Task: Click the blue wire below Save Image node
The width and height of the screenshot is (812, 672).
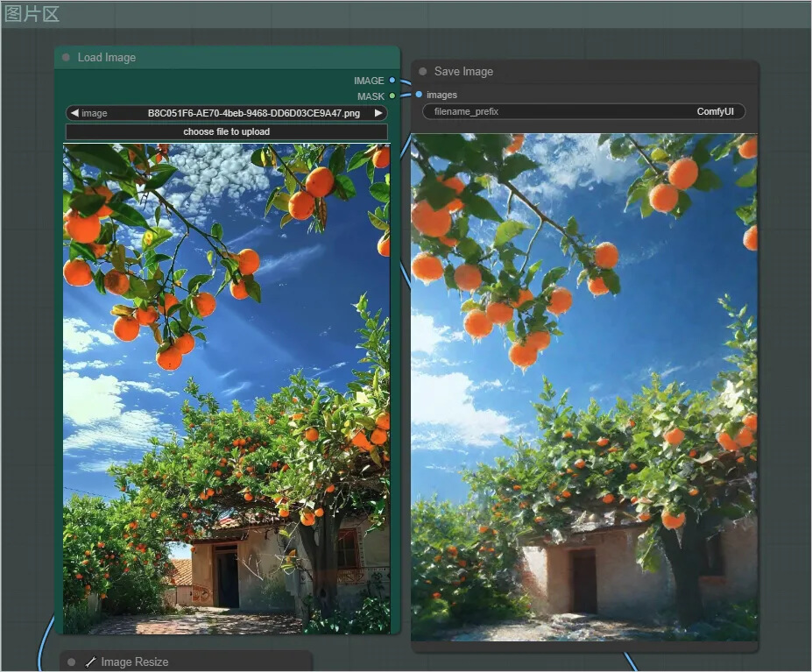Action: click(x=631, y=661)
